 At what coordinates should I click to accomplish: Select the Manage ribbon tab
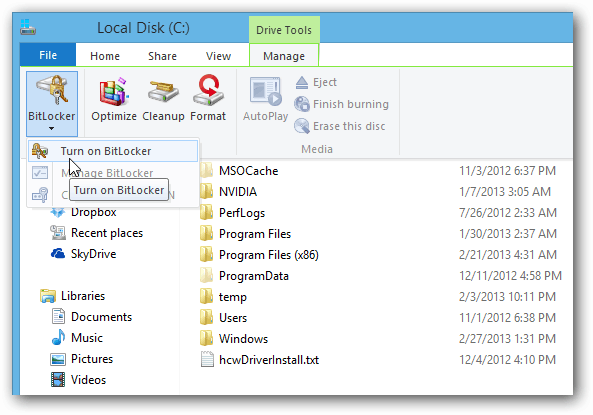[284, 56]
